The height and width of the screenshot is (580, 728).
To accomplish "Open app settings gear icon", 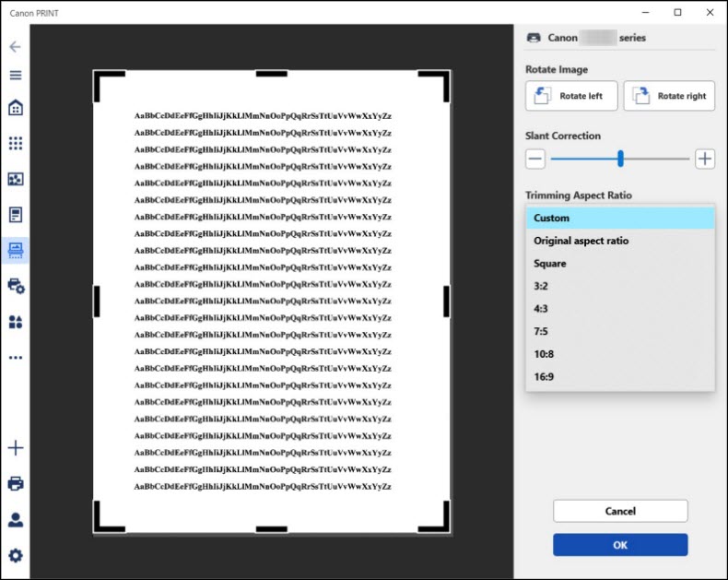I will [x=16, y=555].
